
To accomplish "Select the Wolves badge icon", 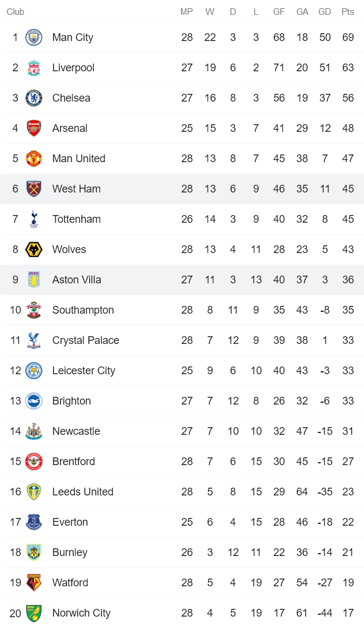I will click(34, 249).
